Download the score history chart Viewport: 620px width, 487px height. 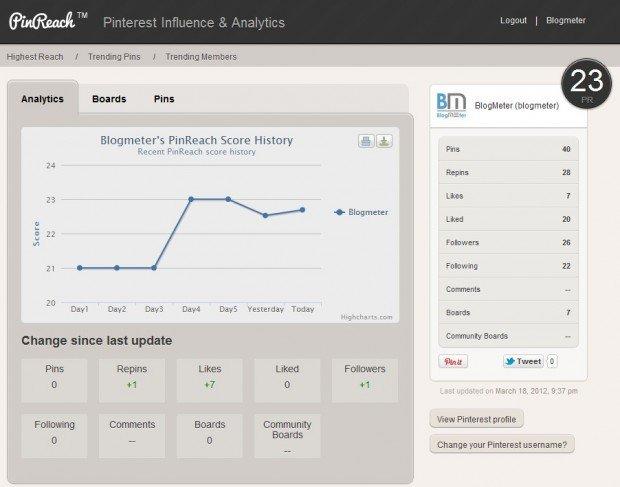384,141
